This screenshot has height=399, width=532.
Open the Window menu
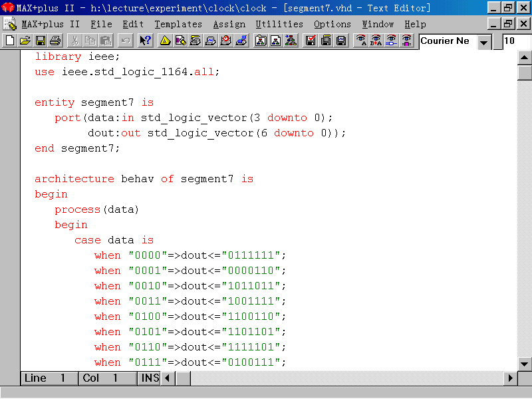(378, 25)
